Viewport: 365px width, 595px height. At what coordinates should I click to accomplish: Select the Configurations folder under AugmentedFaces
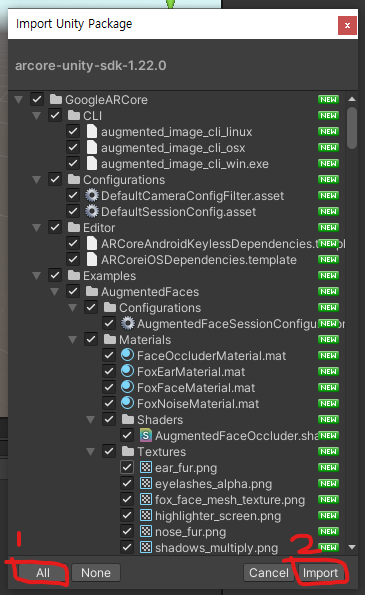pos(160,308)
